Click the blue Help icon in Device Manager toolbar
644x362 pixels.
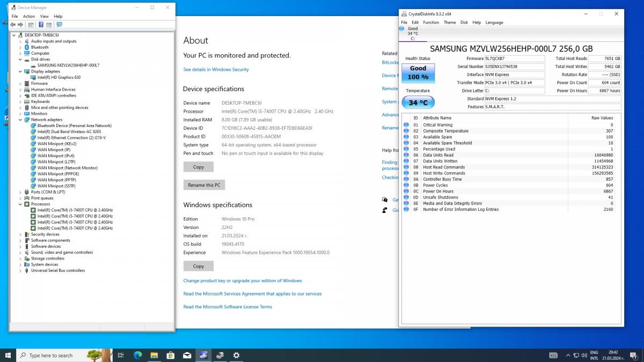[x=40, y=25]
